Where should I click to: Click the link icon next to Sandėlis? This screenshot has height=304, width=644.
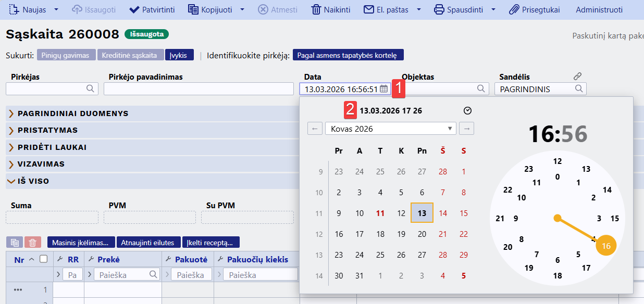[577, 77]
